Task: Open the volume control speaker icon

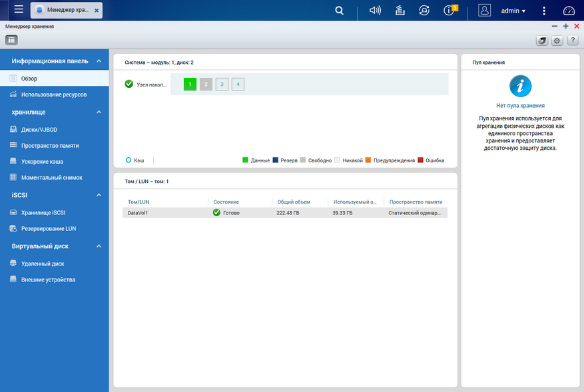Action: 375,10
